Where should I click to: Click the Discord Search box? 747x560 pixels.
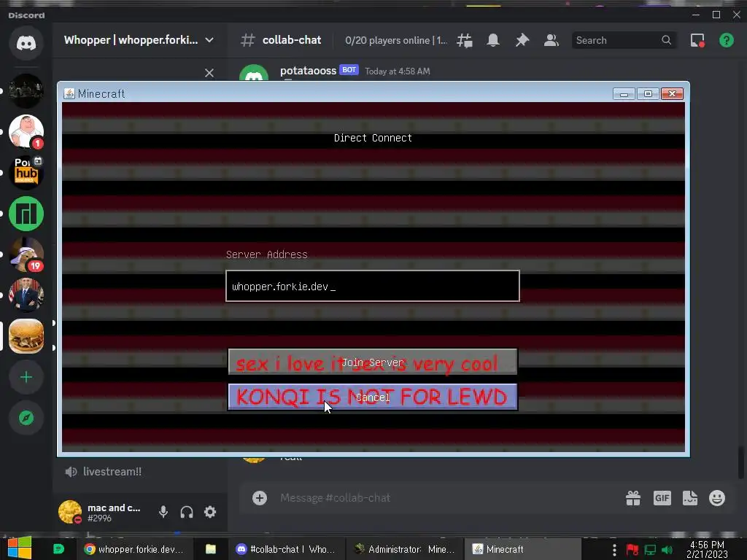(623, 41)
